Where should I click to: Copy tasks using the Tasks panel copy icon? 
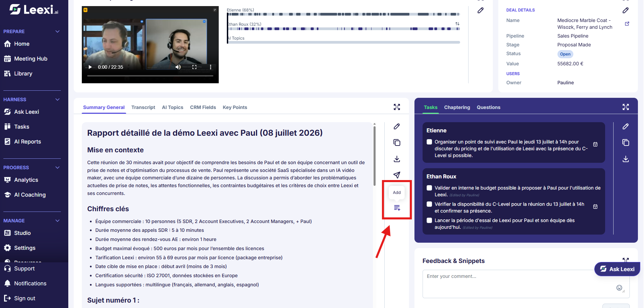pyautogui.click(x=626, y=142)
